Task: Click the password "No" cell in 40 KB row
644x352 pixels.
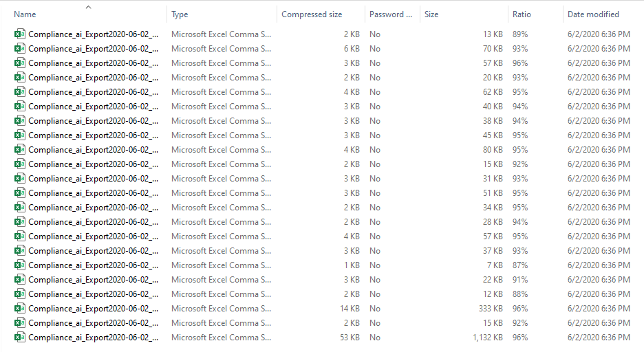Action: point(374,107)
